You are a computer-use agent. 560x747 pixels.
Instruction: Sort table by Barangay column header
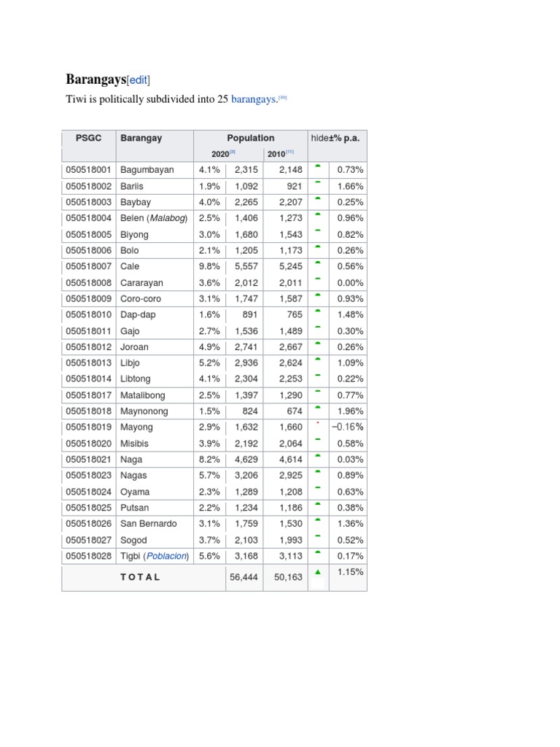(141, 138)
